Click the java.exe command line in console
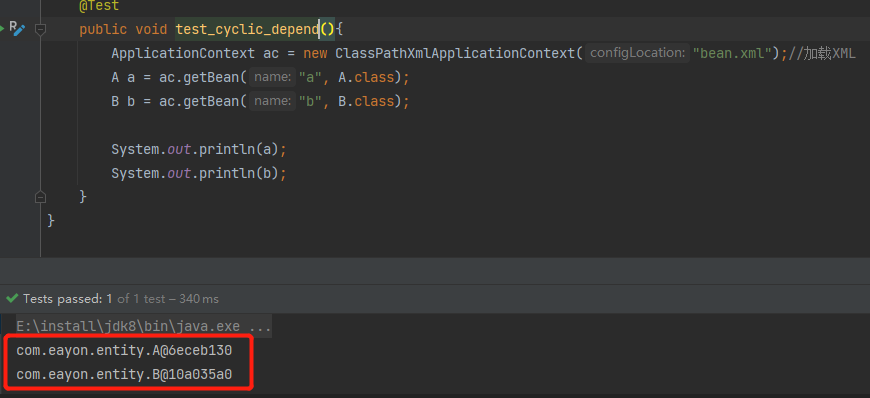The height and width of the screenshot is (398, 870). tap(144, 326)
